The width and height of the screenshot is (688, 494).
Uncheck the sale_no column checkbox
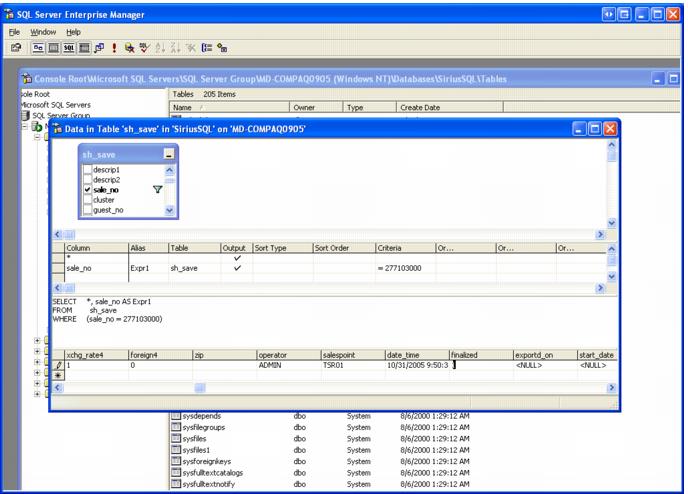pos(88,189)
